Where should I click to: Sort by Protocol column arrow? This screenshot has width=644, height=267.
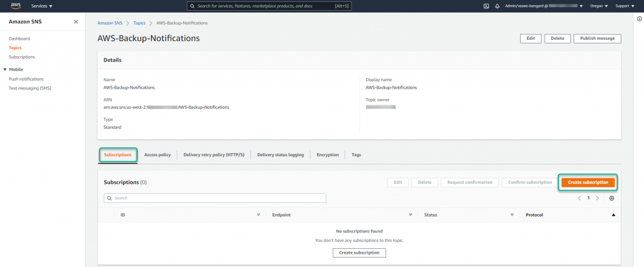[x=613, y=215]
